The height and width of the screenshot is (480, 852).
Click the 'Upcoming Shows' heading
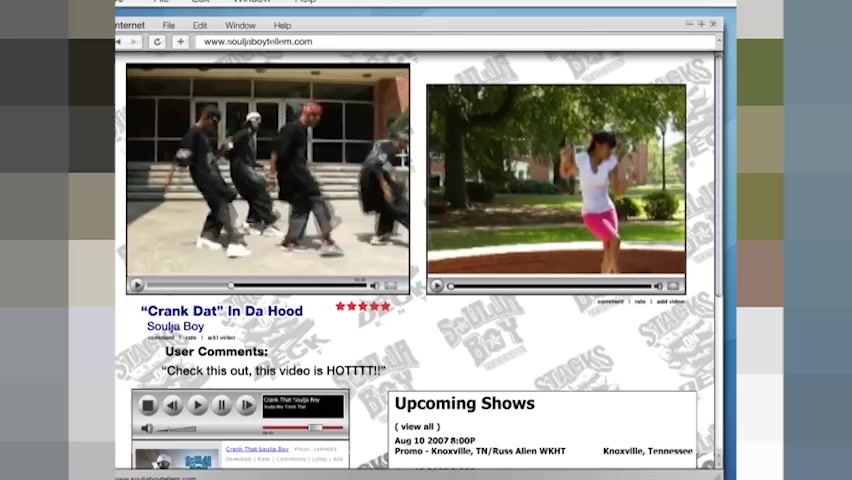point(465,403)
